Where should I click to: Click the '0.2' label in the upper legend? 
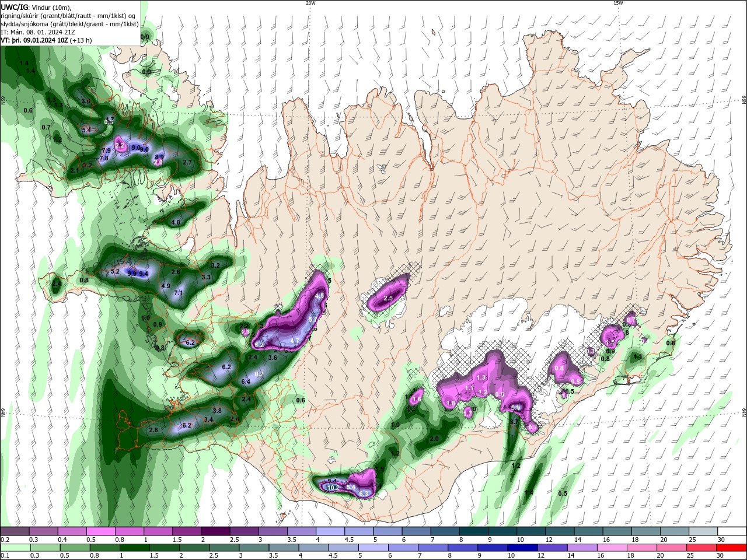pyautogui.click(x=5, y=540)
